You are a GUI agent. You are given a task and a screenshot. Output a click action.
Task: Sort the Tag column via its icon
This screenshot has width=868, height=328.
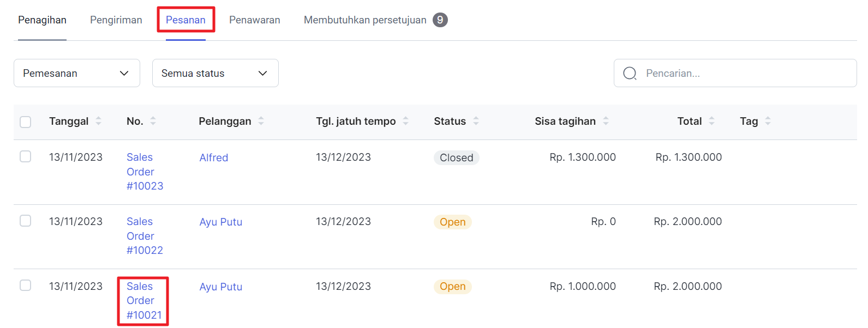[x=768, y=121]
